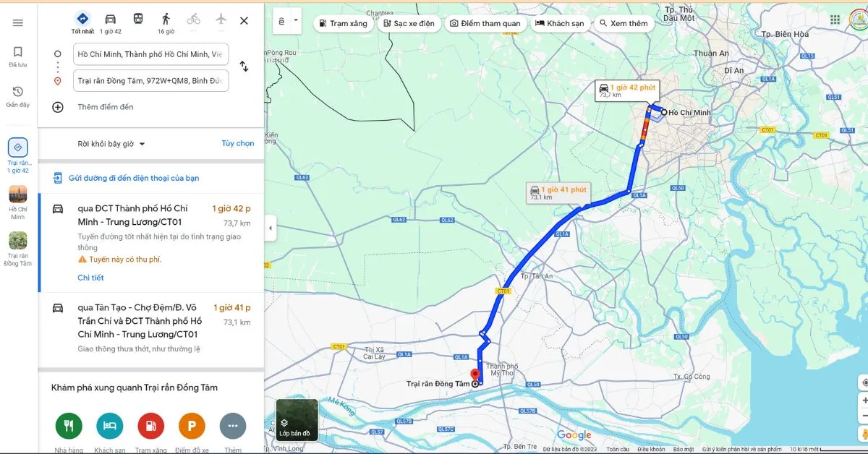868x454 pixels.
Task: Filter map by Khách sạn chip
Action: 559,24
